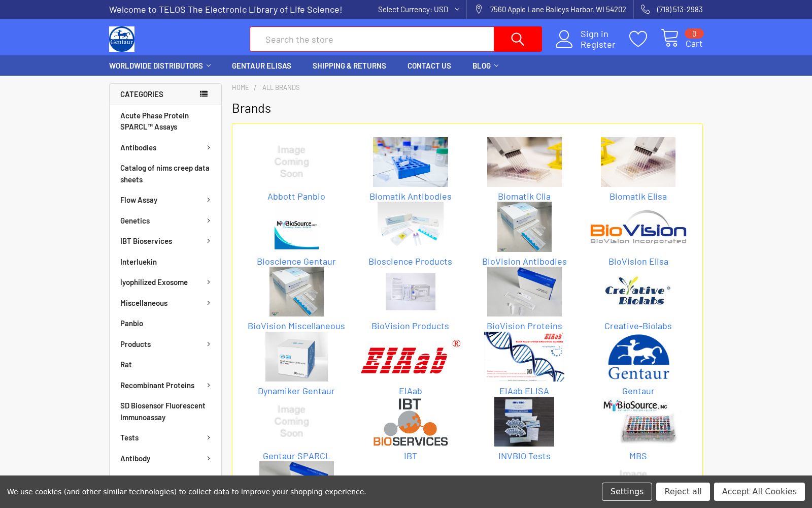The image size is (812, 508).
Task: Open BioVision Proteins product image
Action: 524,292
